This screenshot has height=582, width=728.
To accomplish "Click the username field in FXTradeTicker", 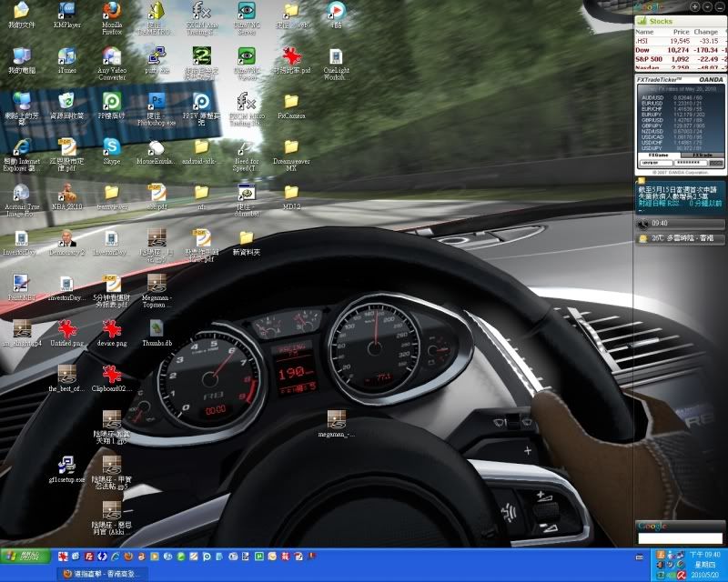I will click(x=656, y=163).
